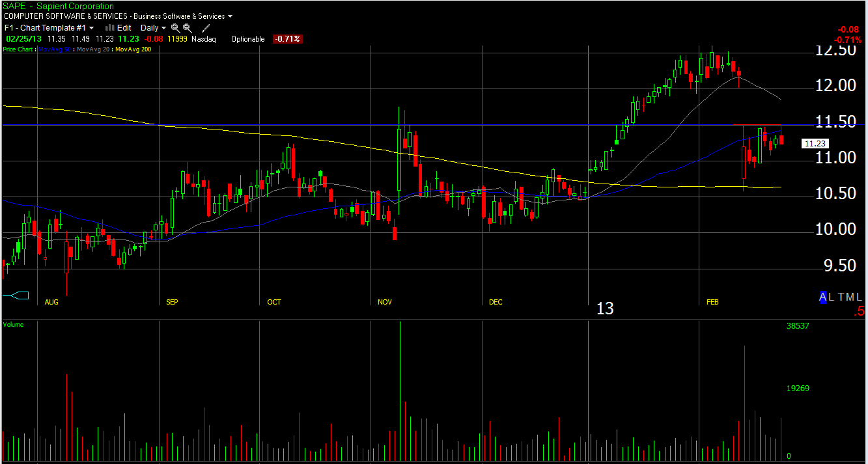Screen dimensions: 868x464
Task: Click the 13 year label on axis
Action: pyautogui.click(x=605, y=308)
